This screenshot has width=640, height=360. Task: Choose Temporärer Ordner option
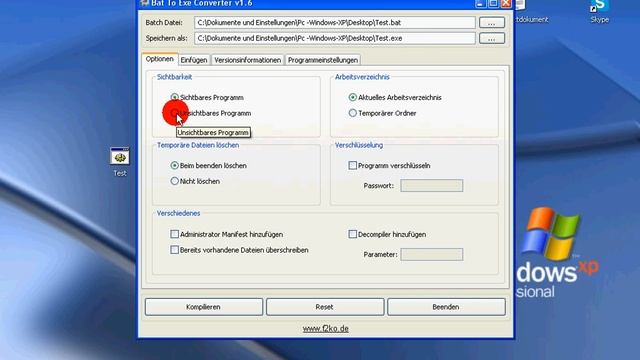[x=353, y=113]
